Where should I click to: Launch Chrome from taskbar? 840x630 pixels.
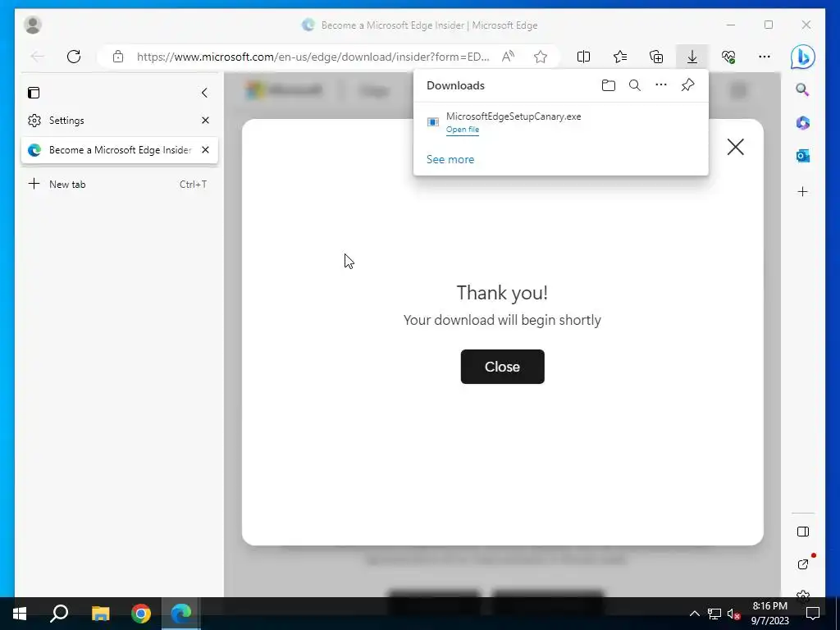point(141,614)
